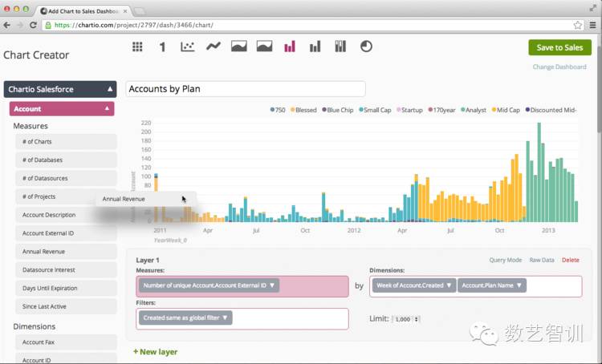Screen dimensions: 602x364
Task: Select the scatter plot chart icon
Action: (x=188, y=47)
